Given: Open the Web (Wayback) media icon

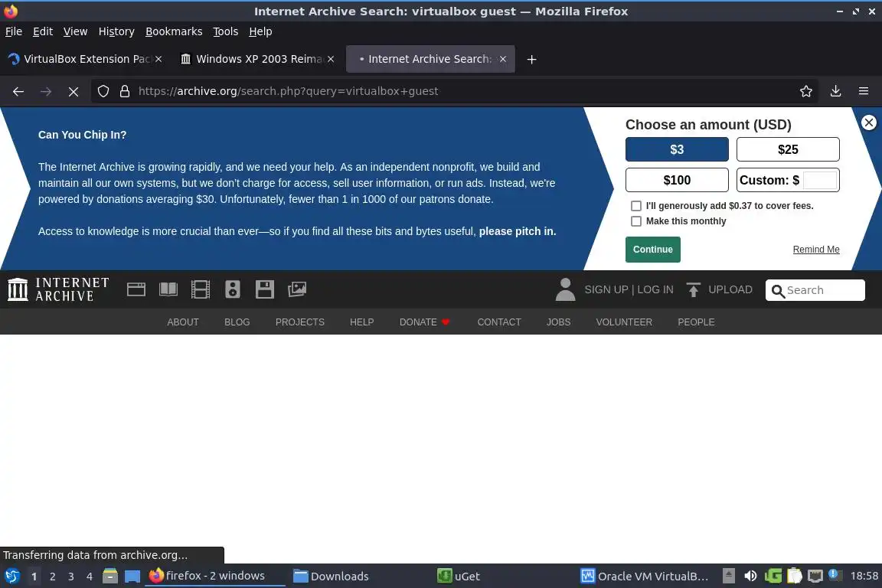Looking at the screenshot, I should click(x=136, y=289).
